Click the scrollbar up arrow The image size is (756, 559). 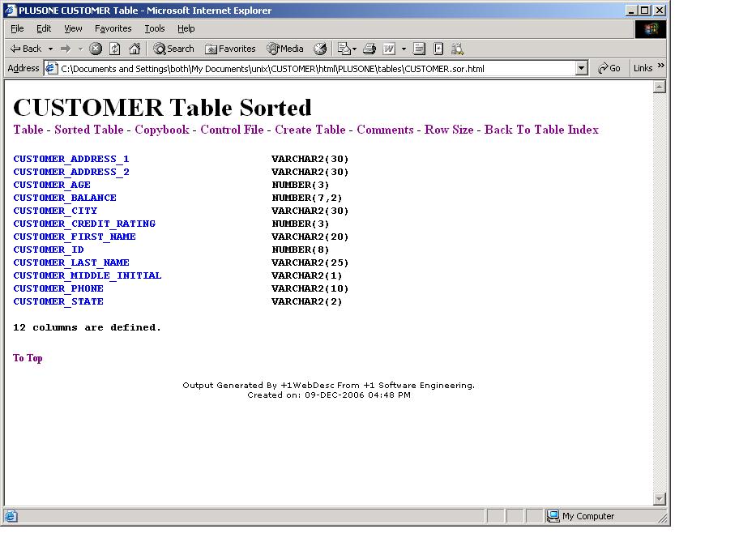click(x=659, y=87)
